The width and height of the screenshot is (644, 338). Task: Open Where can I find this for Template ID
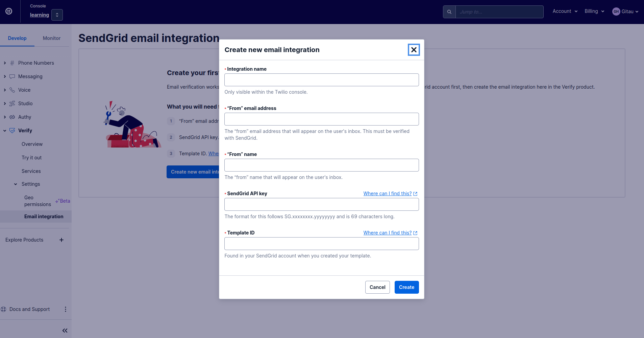click(x=390, y=233)
